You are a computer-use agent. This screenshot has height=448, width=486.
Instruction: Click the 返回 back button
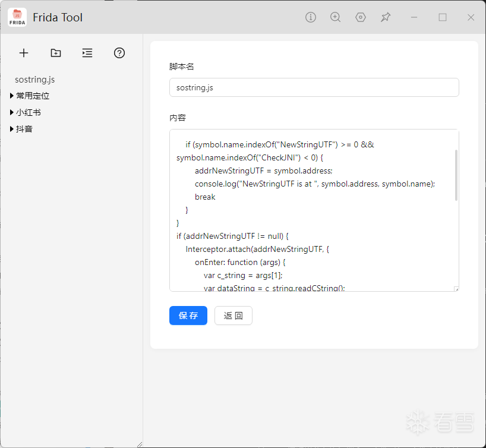coord(233,316)
